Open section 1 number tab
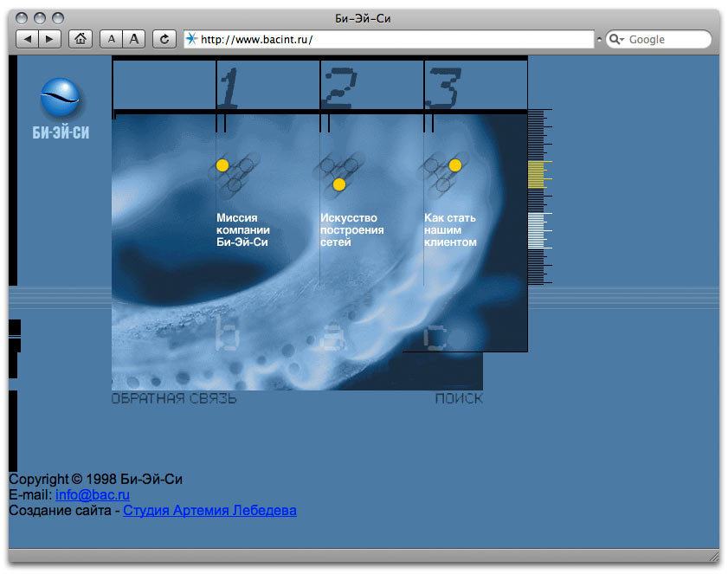The image size is (728, 574). pos(229,87)
